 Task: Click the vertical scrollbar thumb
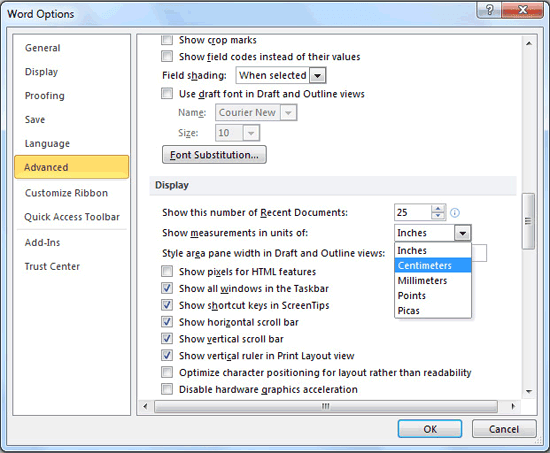click(528, 221)
